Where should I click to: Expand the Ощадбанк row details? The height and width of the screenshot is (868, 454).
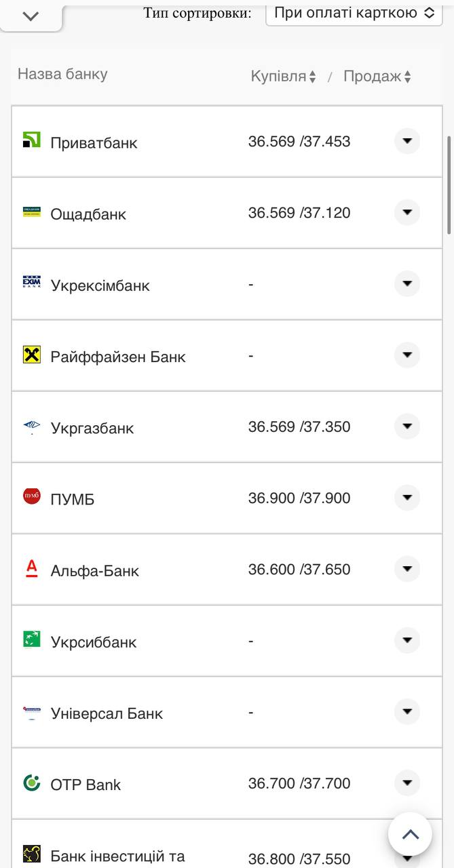(x=407, y=212)
